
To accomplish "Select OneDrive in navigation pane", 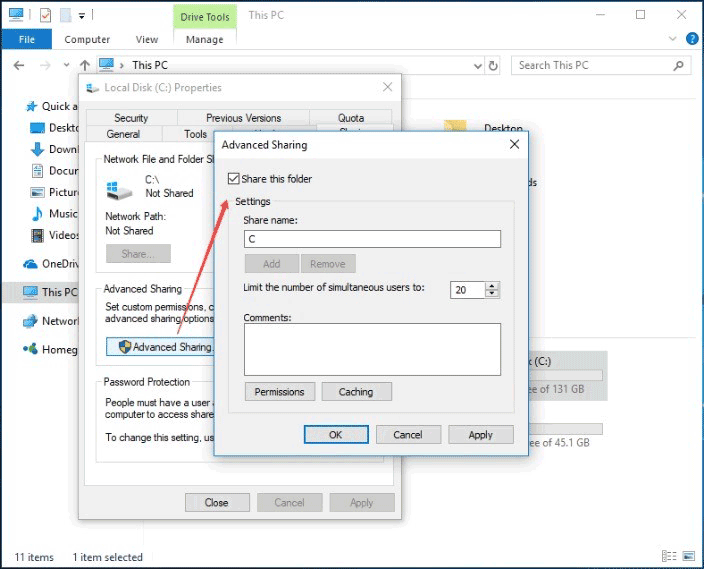I will click(50, 264).
